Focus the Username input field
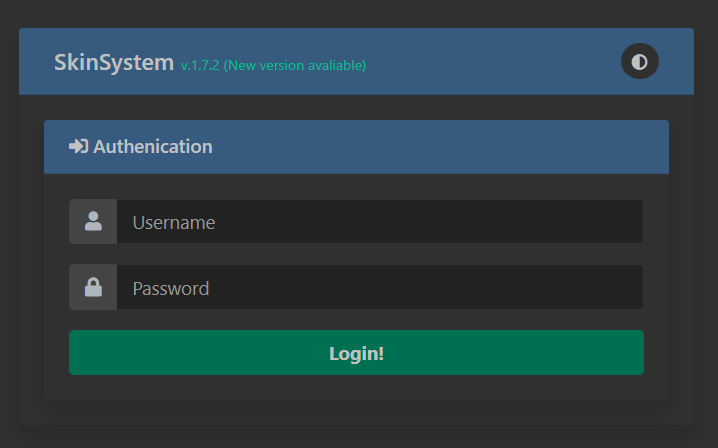Image resolution: width=718 pixels, height=448 pixels. [380, 222]
